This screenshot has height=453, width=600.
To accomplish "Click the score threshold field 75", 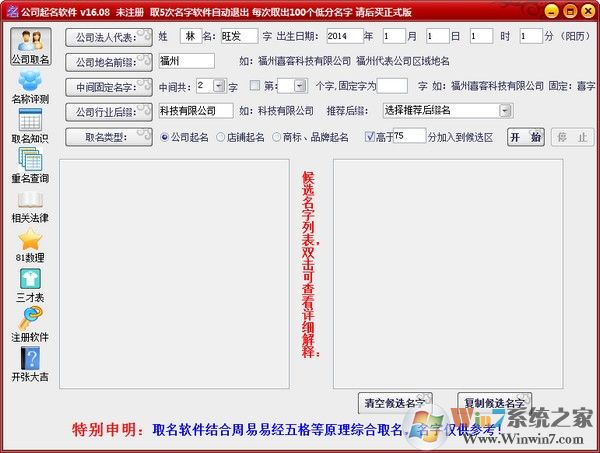I will click(x=409, y=136).
